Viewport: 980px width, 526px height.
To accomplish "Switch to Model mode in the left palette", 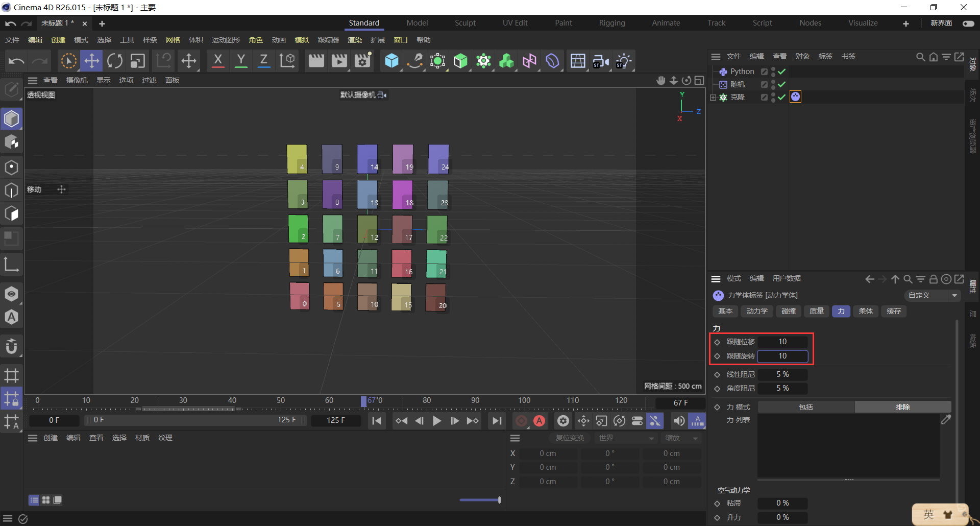I will tap(11, 119).
